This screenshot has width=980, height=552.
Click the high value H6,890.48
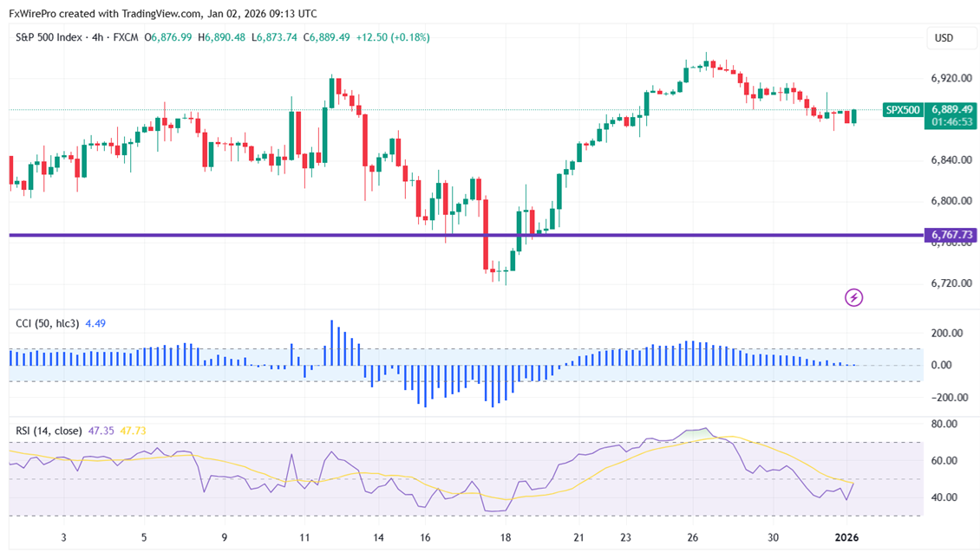221,37
